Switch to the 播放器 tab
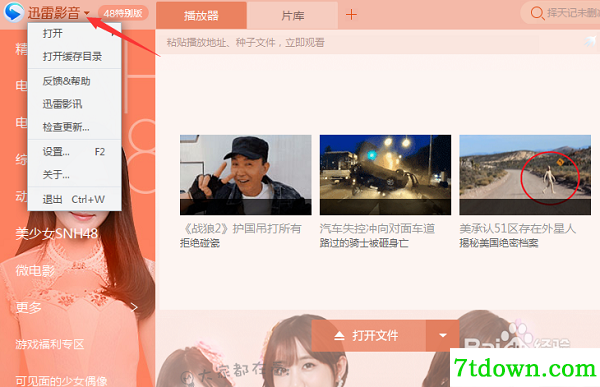 (201, 15)
